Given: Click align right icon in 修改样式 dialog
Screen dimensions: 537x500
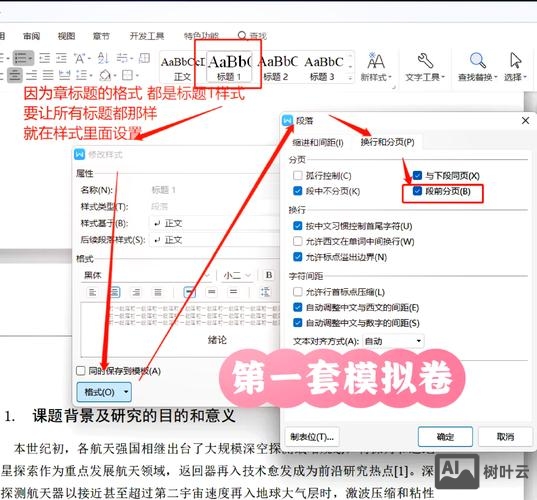Looking at the screenshot, I should coord(136,292).
